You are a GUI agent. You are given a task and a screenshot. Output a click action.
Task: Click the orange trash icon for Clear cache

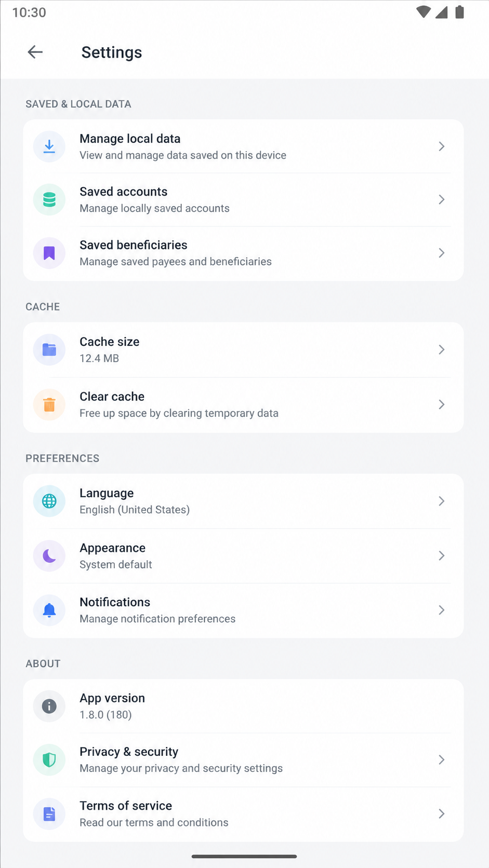(x=49, y=404)
